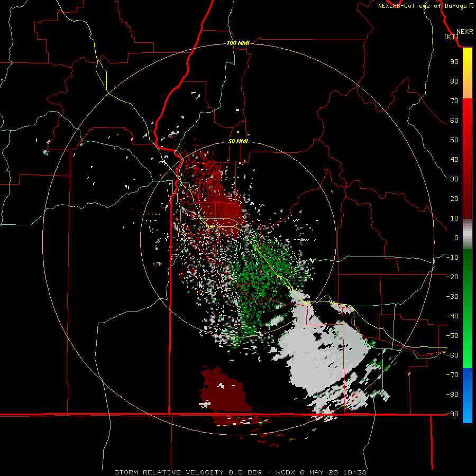Image resolution: width=476 pixels, height=476 pixels.
Task: Click the -50 scale value
Action: pos(452,335)
